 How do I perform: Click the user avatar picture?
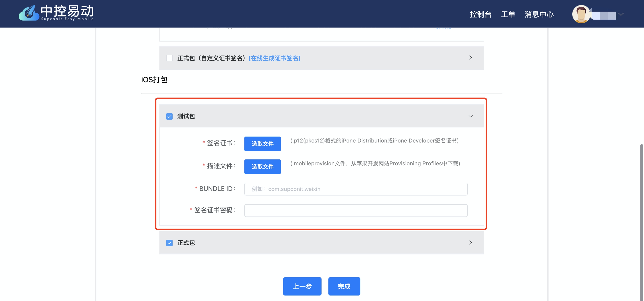pos(581,14)
